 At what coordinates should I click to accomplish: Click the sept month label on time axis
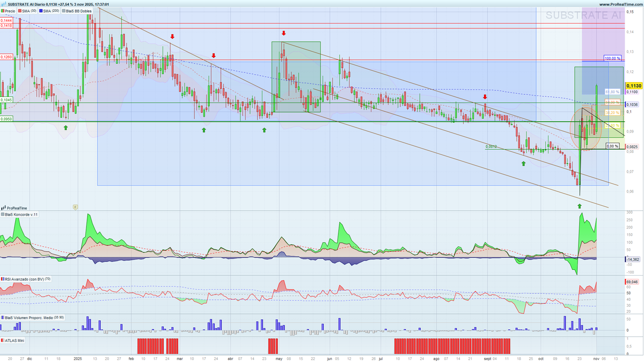pos(487,358)
